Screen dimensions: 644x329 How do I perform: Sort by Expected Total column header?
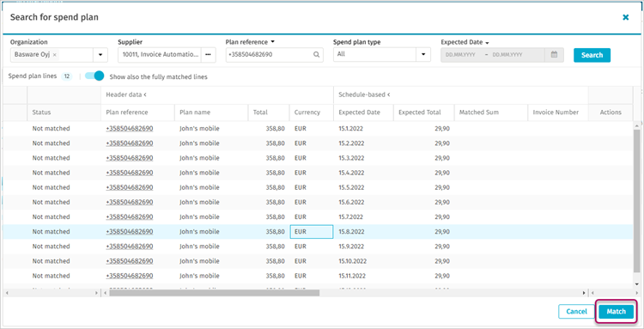point(424,113)
